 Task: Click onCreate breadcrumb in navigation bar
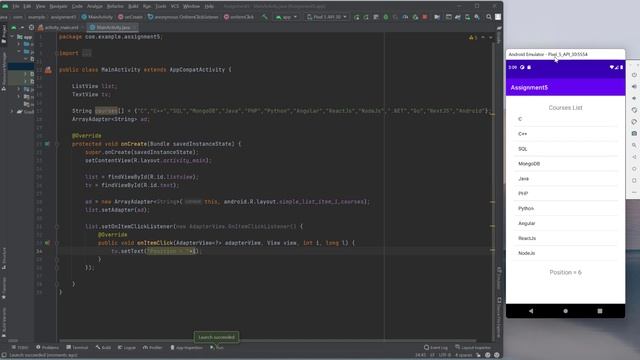click(131, 17)
